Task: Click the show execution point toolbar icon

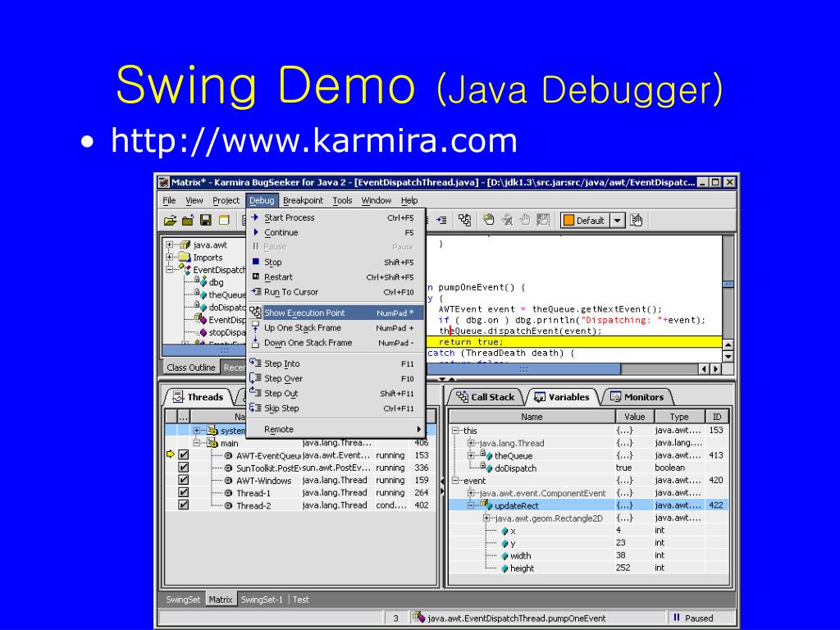Action: pyautogui.click(x=464, y=220)
